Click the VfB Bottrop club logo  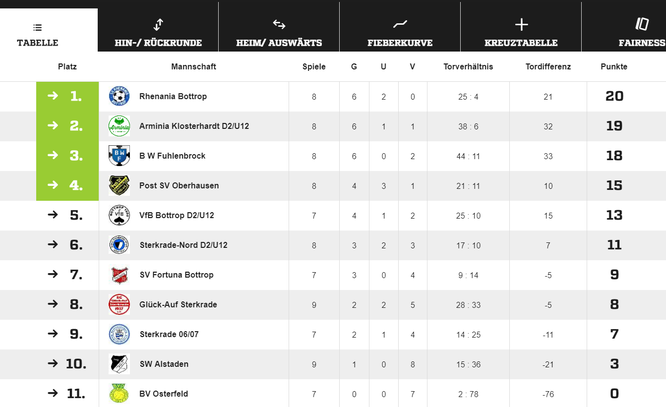click(x=119, y=215)
